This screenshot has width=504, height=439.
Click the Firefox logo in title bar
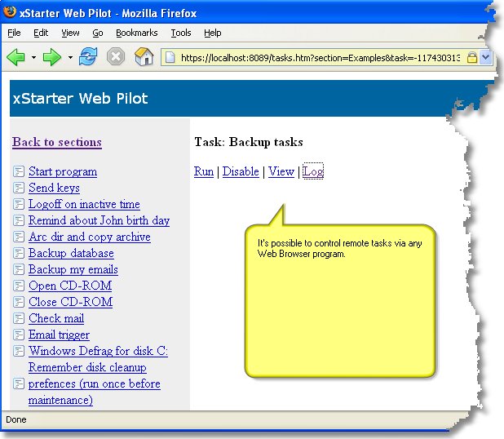point(10,11)
